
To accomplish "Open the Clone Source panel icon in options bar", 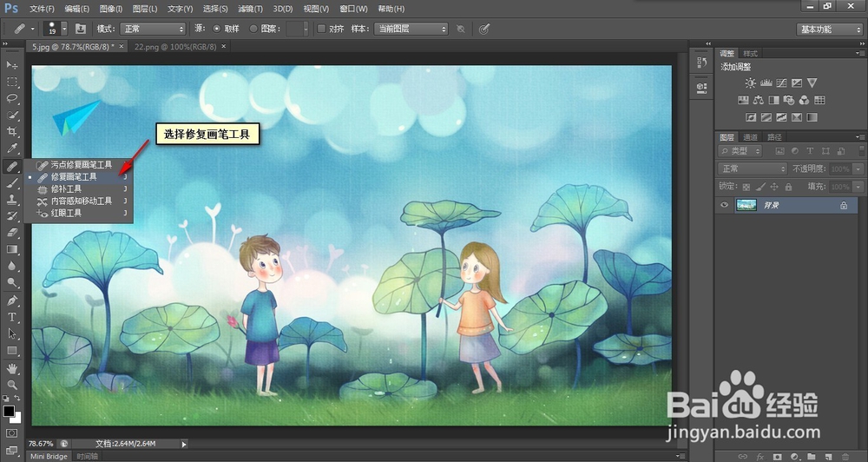I will point(81,29).
